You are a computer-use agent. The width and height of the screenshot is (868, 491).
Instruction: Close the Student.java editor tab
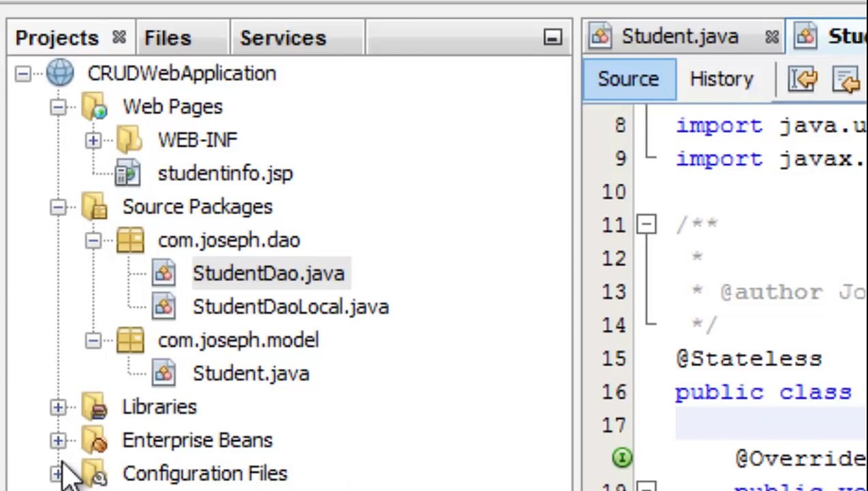coord(771,38)
